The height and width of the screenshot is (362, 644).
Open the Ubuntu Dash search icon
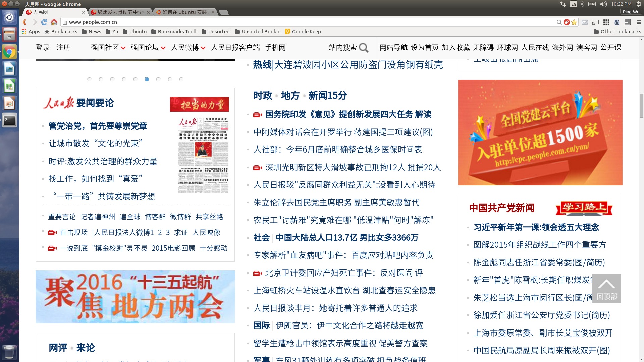pos(9,17)
